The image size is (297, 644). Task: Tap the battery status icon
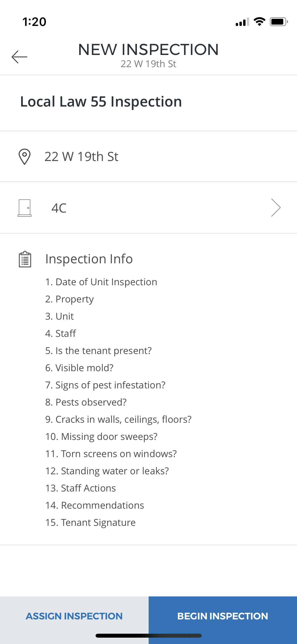point(279,22)
